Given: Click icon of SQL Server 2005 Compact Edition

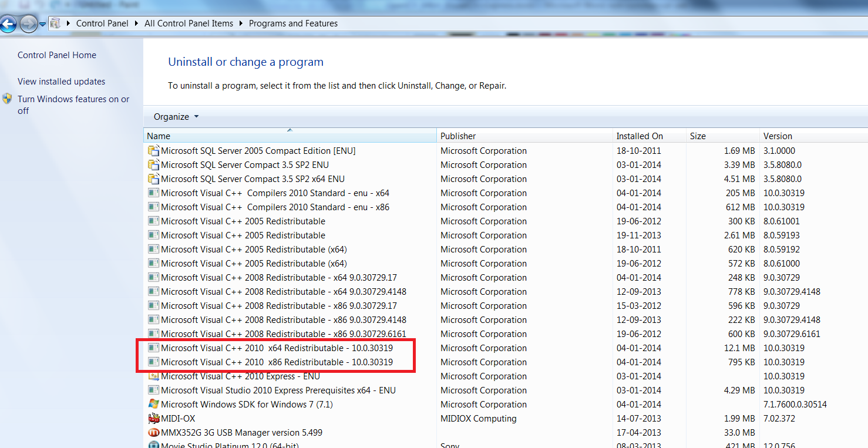Looking at the screenshot, I should [153, 151].
